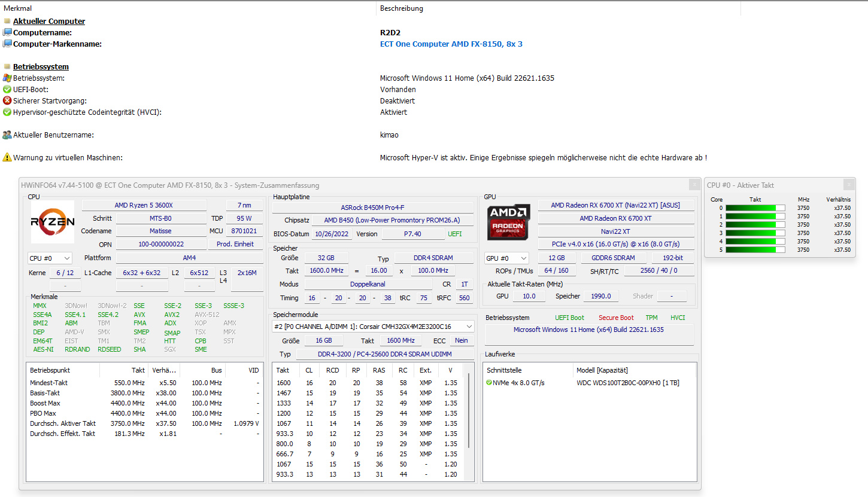Click the green check icon beside NVMe drive
Viewport: 868px width, 497px height.
[489, 383]
